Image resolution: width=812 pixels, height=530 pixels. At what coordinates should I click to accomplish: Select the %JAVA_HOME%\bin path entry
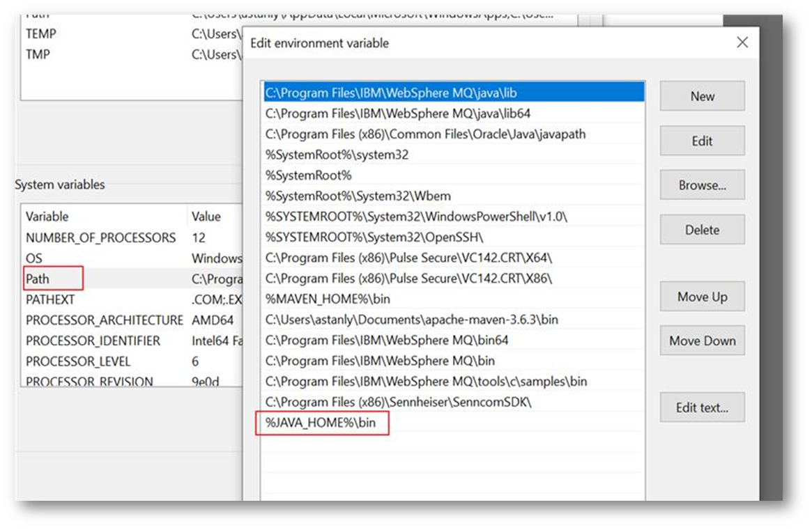321,423
